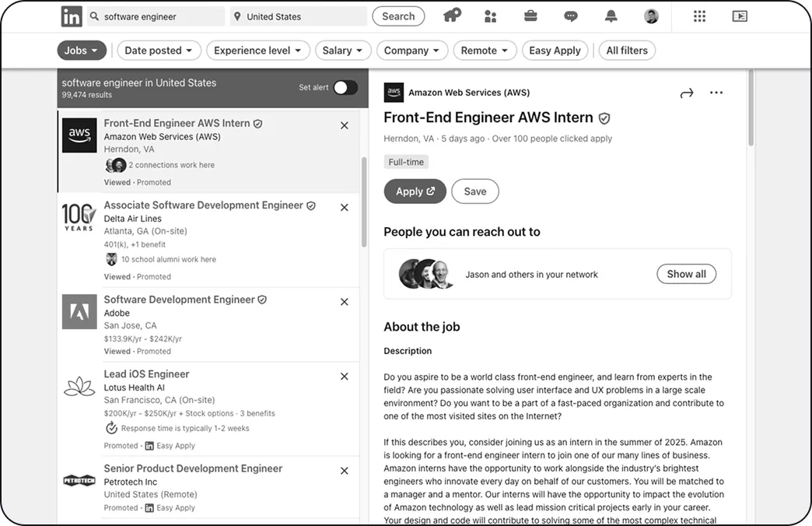The width and height of the screenshot is (812, 526).
Task: Open Front-End Engineer AWS Intern list title
Action: [x=177, y=124]
